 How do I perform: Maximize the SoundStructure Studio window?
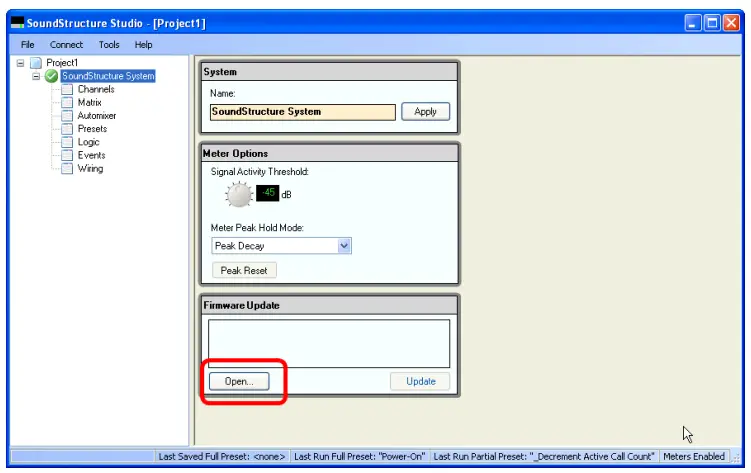(712, 23)
